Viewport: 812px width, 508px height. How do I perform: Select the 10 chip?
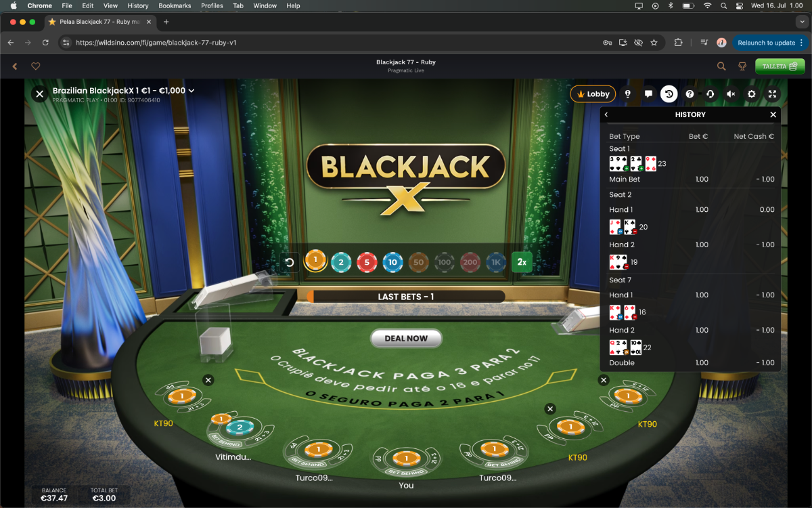pyautogui.click(x=392, y=262)
